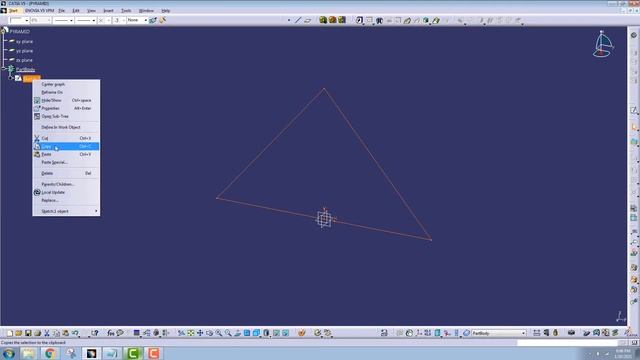Choose Replace... in context menu
640x360 pixels.
point(50,200)
